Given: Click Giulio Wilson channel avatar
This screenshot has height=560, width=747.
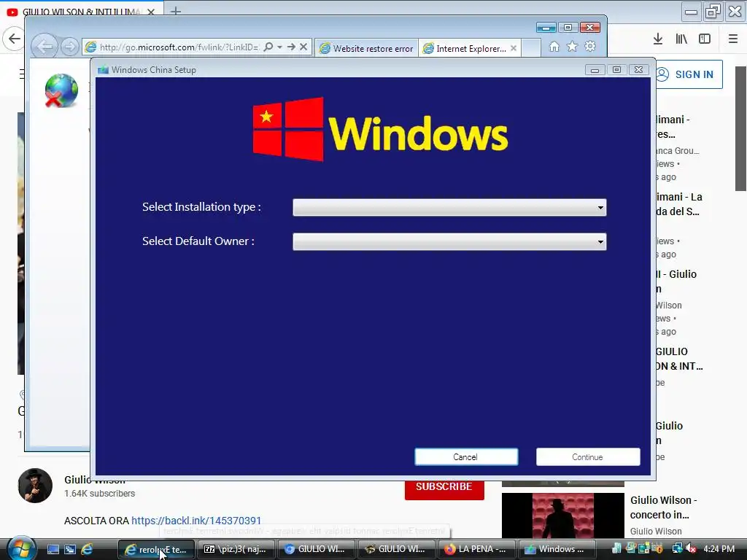Looking at the screenshot, I should coord(35,486).
